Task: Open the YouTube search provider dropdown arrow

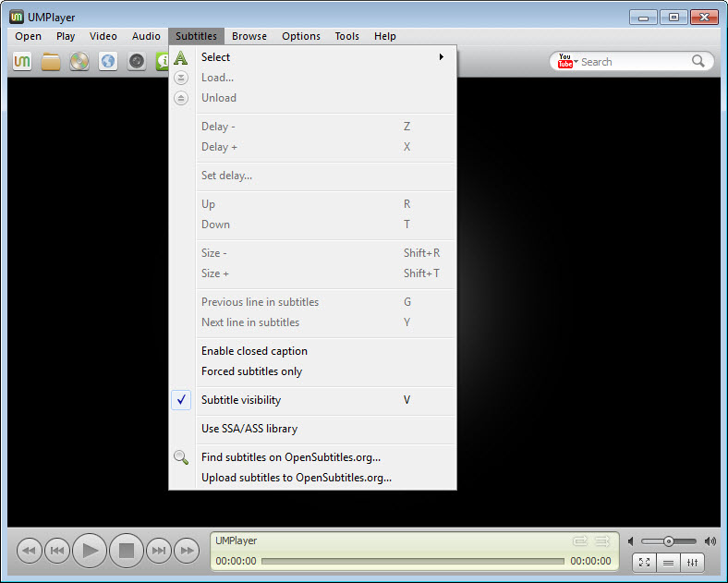Action: click(576, 61)
